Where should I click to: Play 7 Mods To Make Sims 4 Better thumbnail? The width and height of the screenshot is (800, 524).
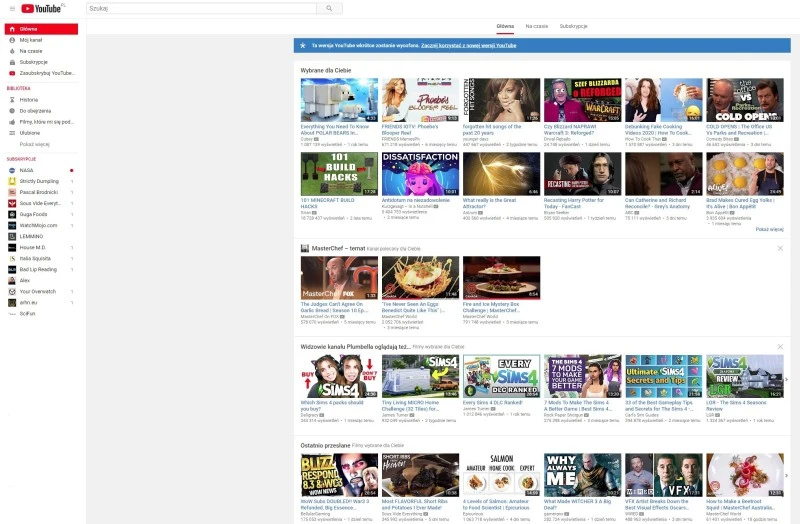click(583, 376)
